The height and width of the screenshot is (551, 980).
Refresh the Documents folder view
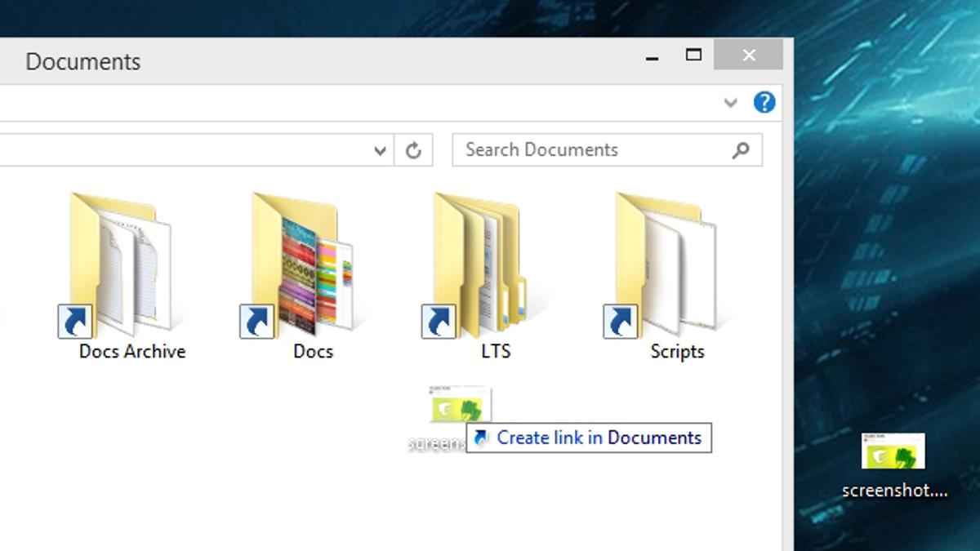click(x=413, y=150)
